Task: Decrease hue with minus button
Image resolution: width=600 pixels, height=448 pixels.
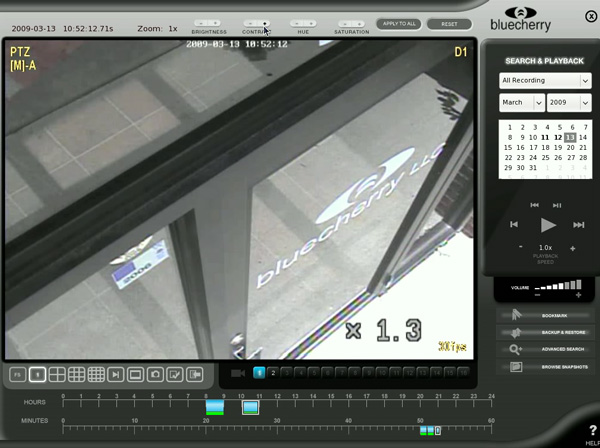Action: (297, 24)
